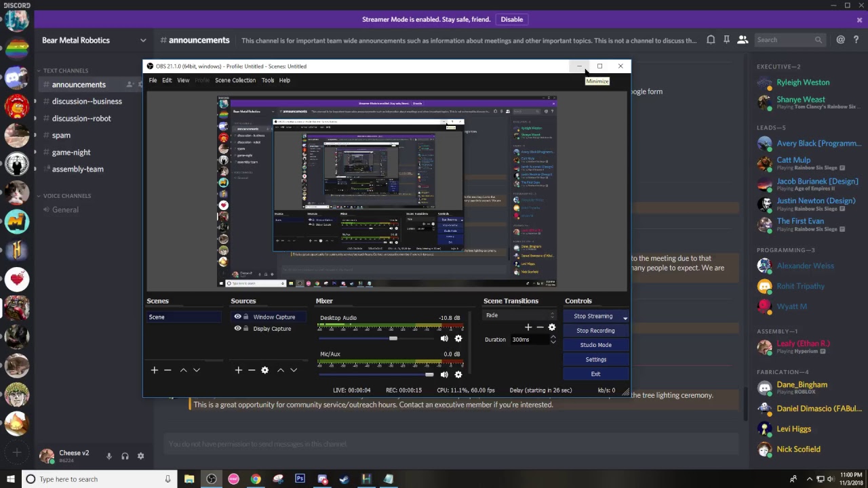The image size is (868, 488).
Task: Toggle lock on Display Capture source
Action: [x=245, y=329]
